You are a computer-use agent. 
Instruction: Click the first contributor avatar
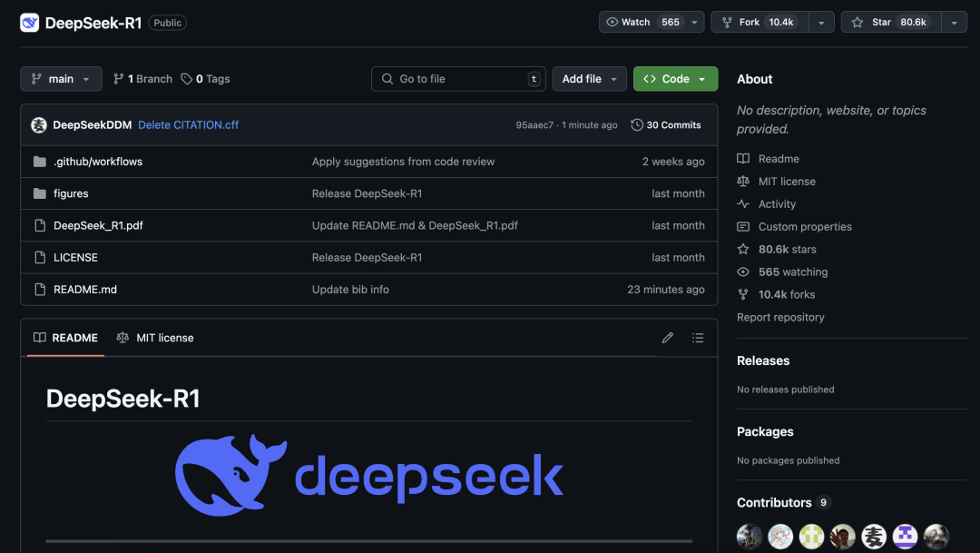[749, 536]
